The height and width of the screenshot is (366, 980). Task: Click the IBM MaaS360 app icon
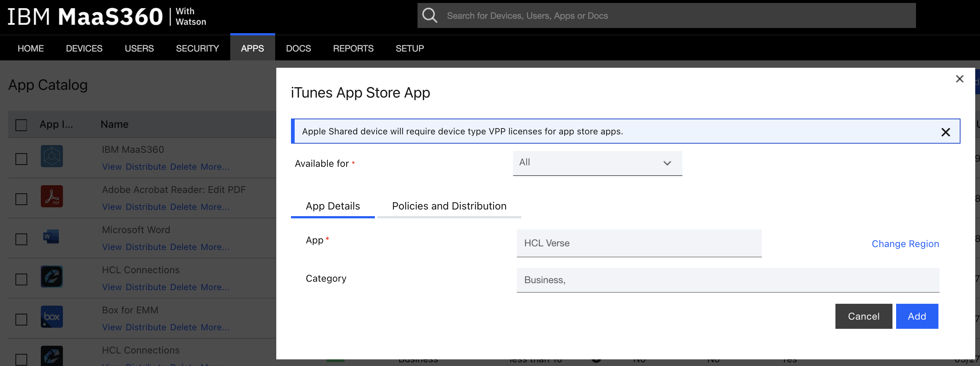click(52, 156)
